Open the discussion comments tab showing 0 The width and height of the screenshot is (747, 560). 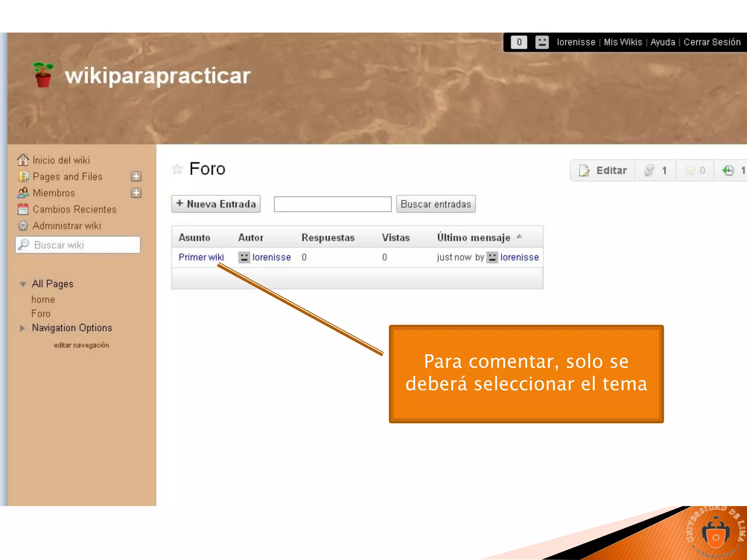(695, 170)
